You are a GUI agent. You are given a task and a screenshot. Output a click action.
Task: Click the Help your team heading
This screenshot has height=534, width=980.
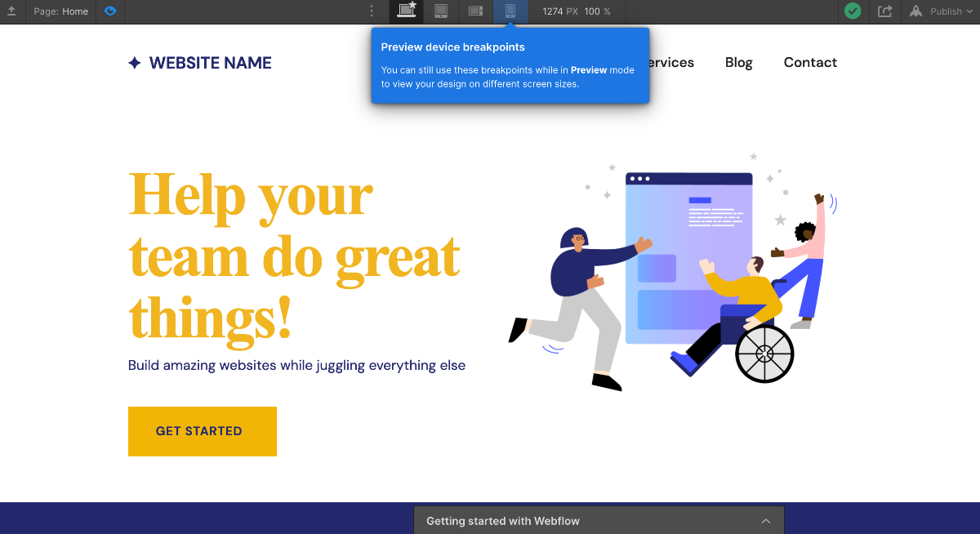(x=296, y=256)
